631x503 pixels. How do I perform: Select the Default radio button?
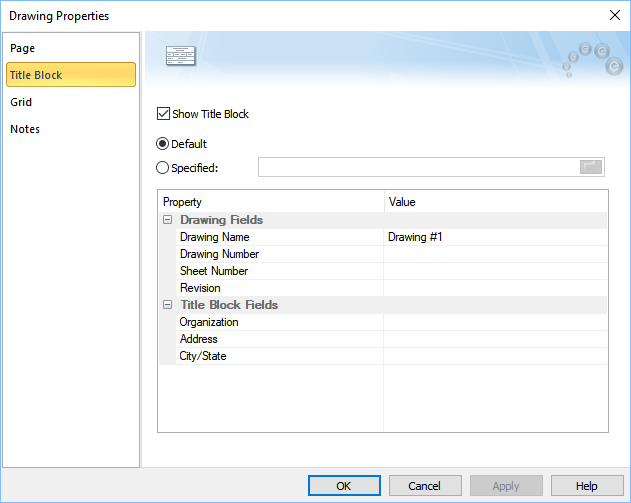(x=164, y=144)
